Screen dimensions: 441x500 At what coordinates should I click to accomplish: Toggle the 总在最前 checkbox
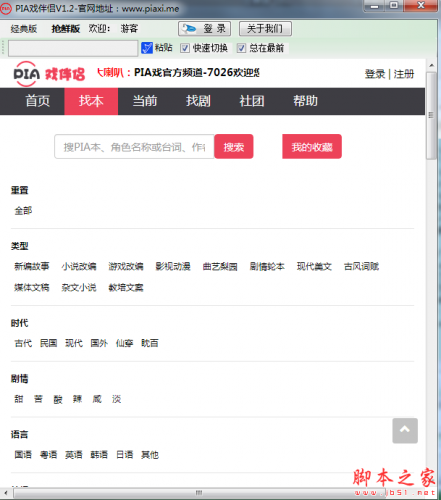pyautogui.click(x=241, y=48)
